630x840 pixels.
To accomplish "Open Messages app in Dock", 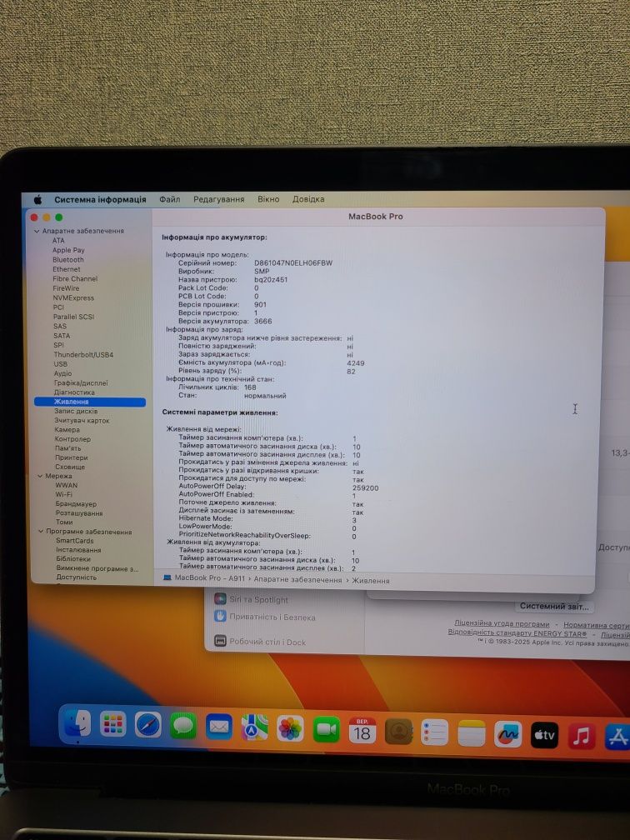I will tap(183, 727).
